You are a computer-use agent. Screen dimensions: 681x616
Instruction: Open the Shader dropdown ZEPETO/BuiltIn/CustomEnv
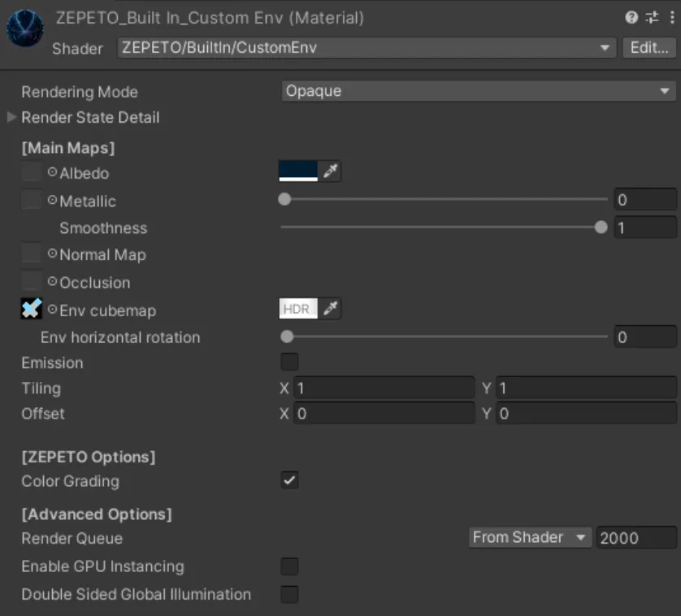click(x=367, y=48)
